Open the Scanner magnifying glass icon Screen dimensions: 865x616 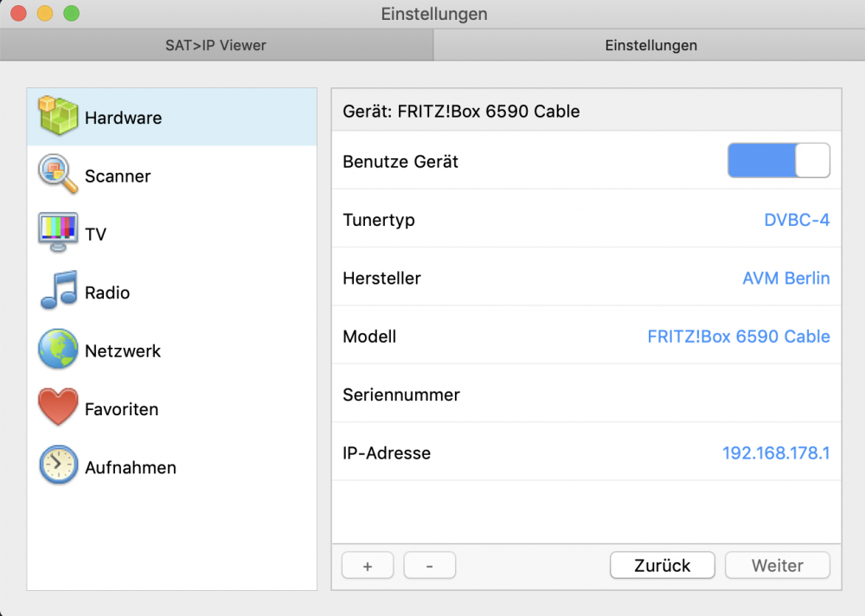point(58,176)
